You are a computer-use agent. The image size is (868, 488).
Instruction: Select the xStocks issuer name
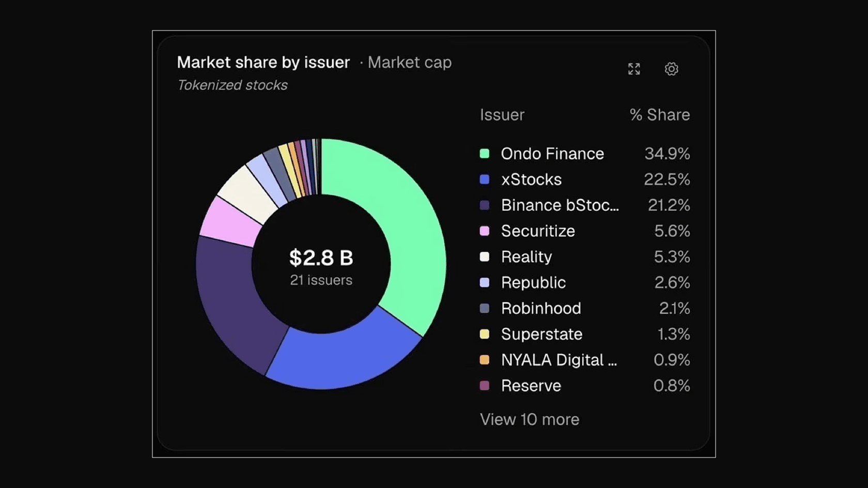pyautogui.click(x=531, y=179)
